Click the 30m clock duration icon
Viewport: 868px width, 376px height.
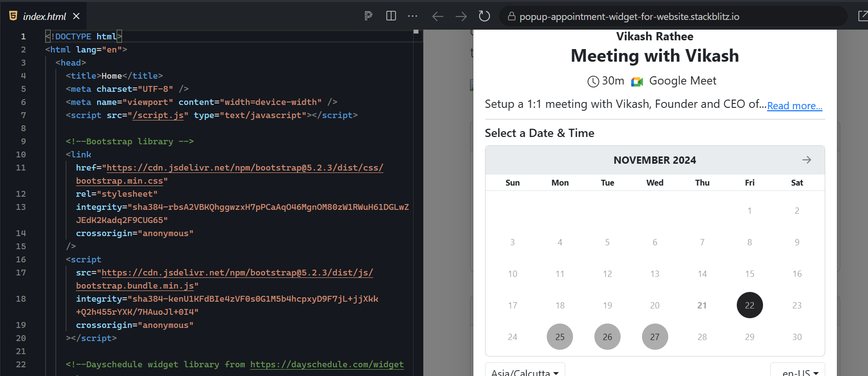coord(593,81)
